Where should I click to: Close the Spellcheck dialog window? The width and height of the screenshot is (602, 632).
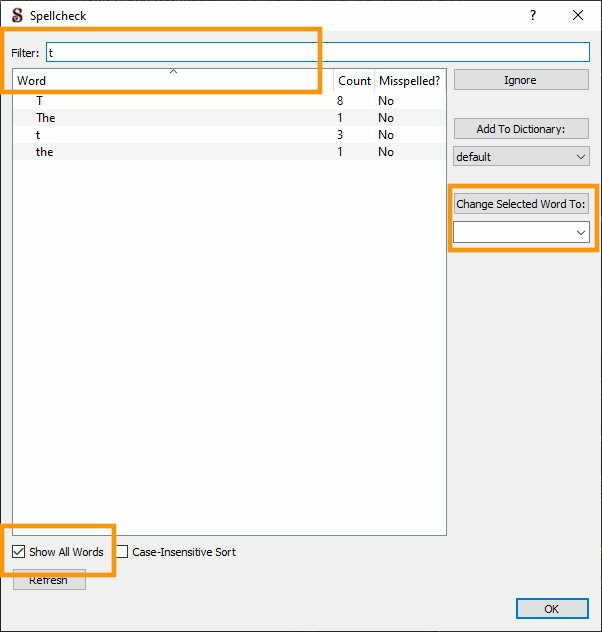pyautogui.click(x=578, y=15)
